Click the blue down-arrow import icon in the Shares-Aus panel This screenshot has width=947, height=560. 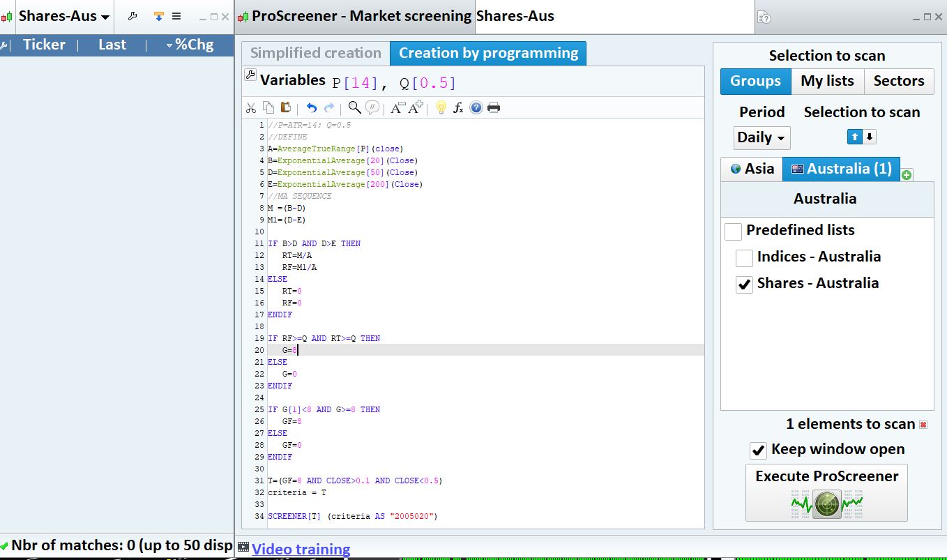pos(158,16)
